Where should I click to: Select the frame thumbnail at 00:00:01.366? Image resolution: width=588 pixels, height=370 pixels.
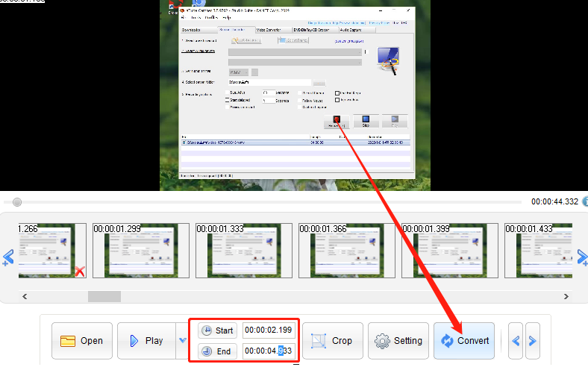pos(347,251)
